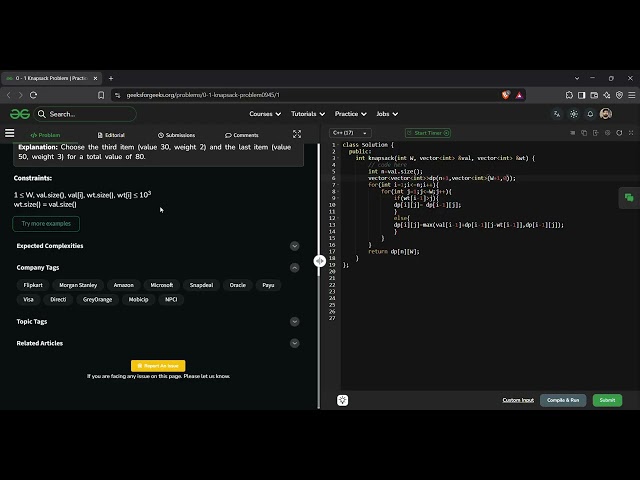
Task: Click the Brave VPN shield icon
Action: 619,95
